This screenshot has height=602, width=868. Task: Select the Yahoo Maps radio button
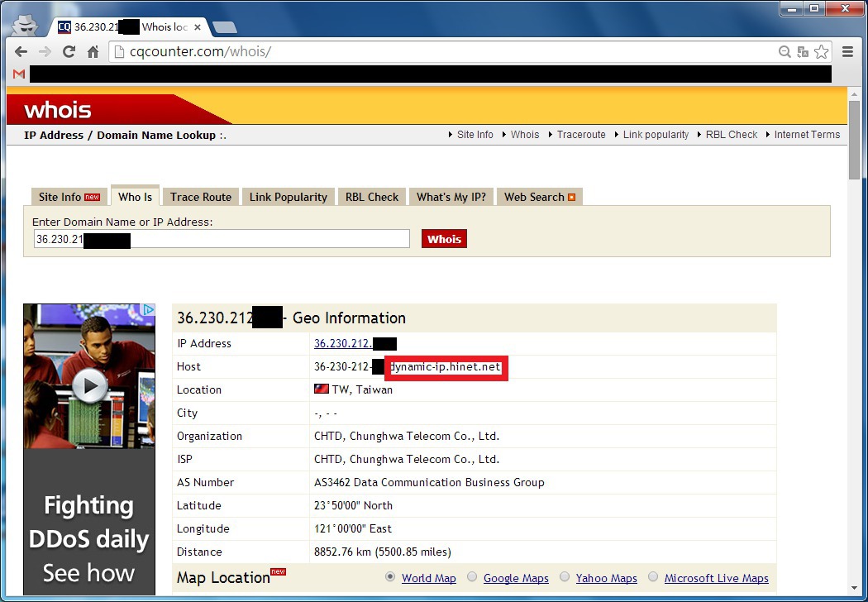(564, 576)
